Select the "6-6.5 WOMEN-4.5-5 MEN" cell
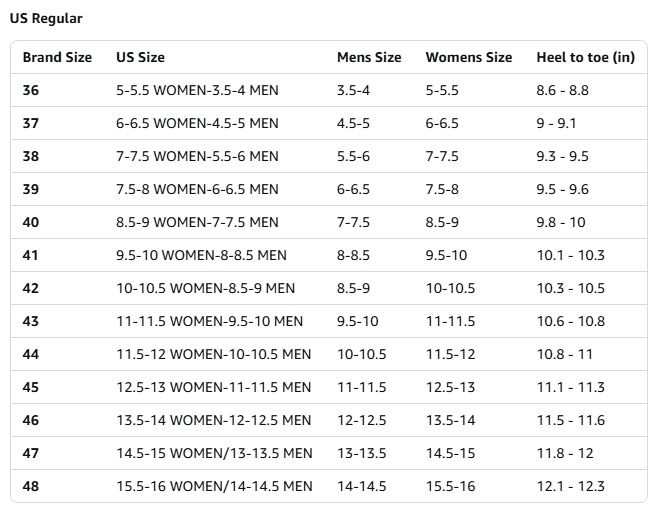 click(197, 123)
